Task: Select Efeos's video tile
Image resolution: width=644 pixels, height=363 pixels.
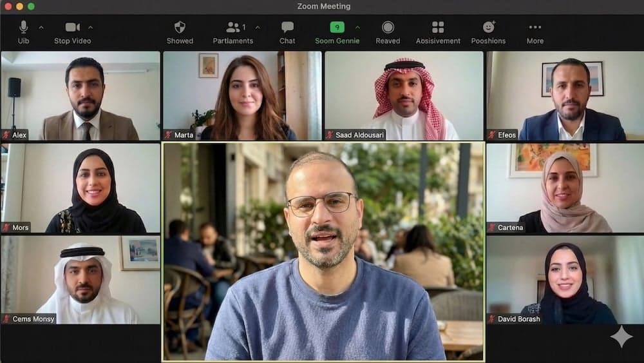Action: pos(565,96)
